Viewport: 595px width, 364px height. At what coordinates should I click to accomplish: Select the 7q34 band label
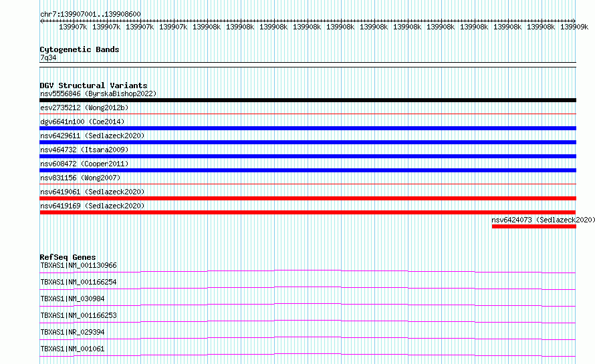48,57
